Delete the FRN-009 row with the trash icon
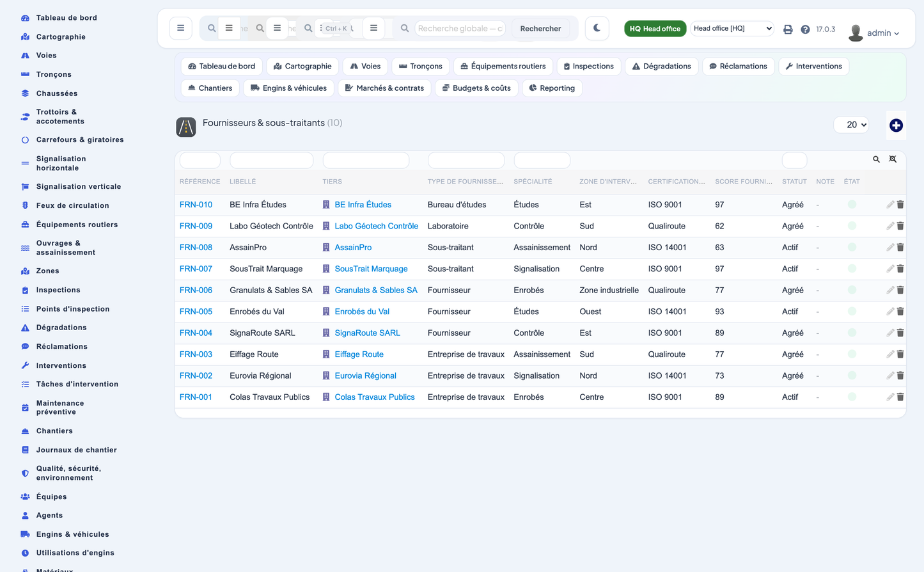Viewport: 924px width, 572px height. pyautogui.click(x=900, y=226)
